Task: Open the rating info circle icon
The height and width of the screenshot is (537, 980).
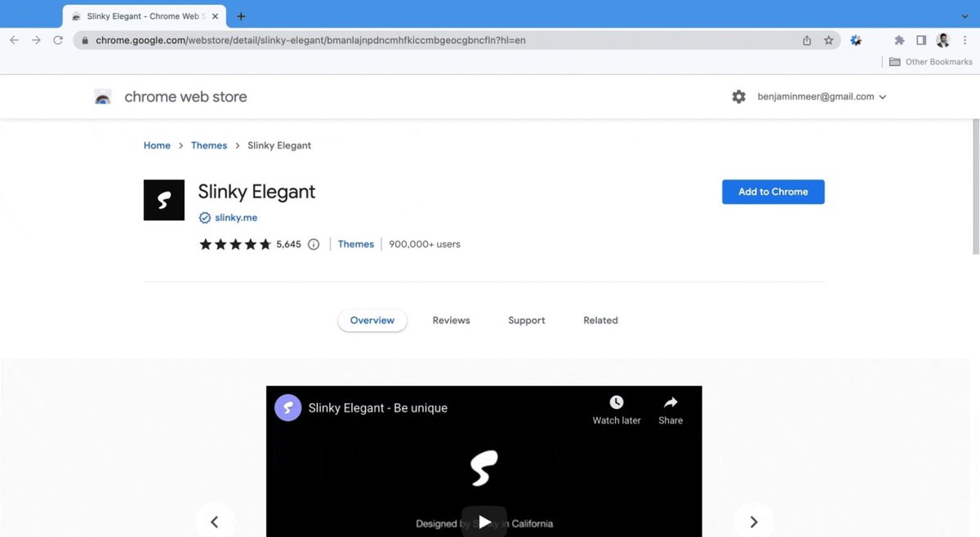Action: [314, 244]
